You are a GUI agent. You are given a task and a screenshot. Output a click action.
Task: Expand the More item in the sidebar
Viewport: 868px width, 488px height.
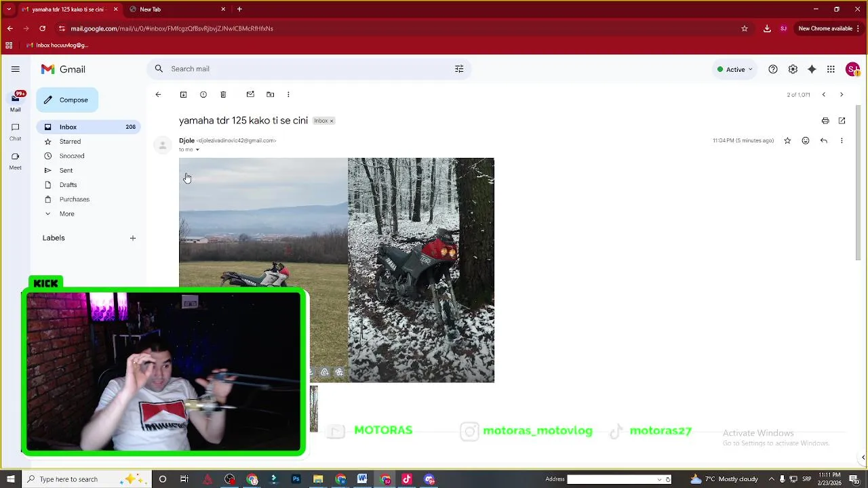(x=66, y=213)
